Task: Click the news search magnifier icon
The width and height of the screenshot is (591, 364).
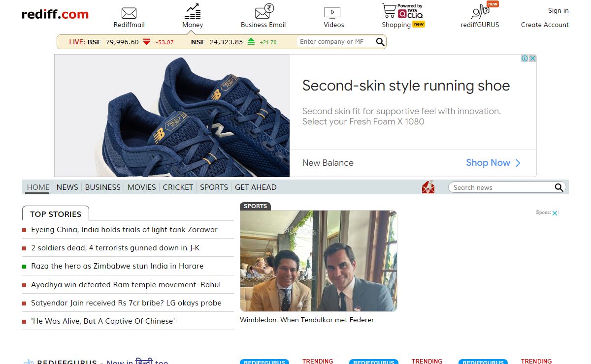Action: tap(559, 187)
